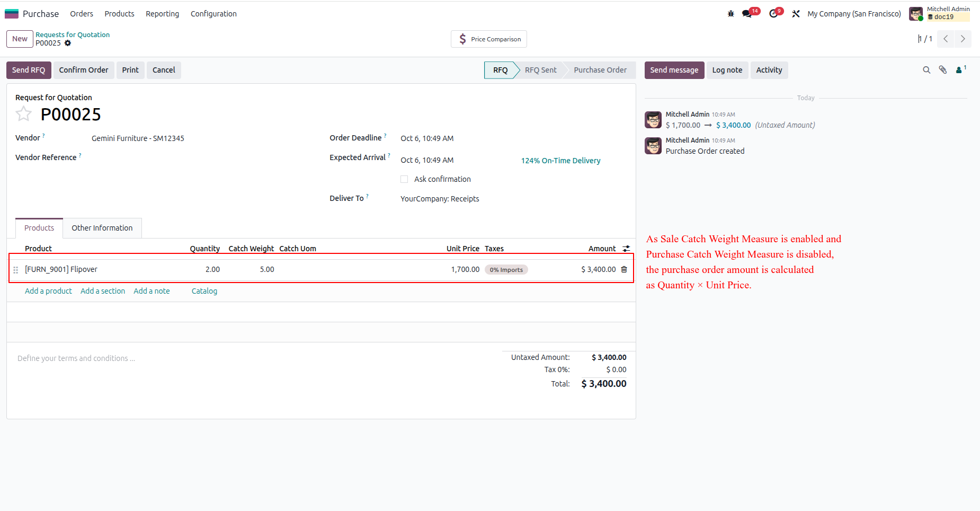Select Purchase Order status stage
The height and width of the screenshot is (511, 980).
point(600,70)
